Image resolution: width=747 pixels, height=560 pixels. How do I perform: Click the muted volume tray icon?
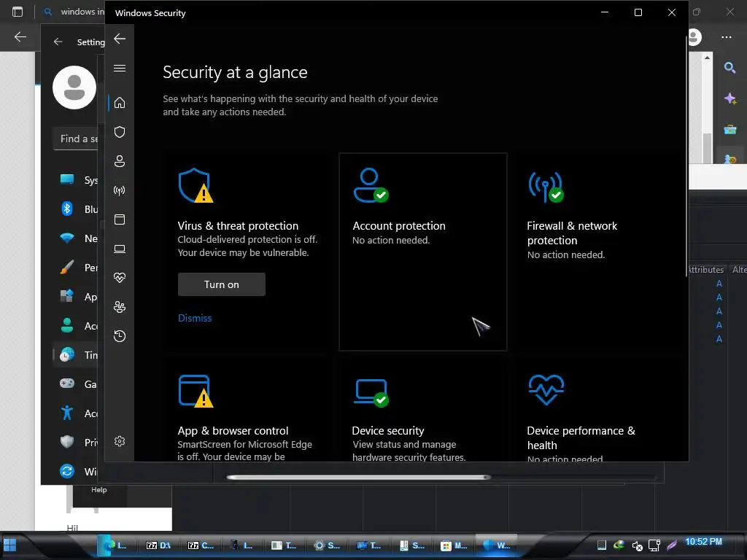tap(637, 545)
